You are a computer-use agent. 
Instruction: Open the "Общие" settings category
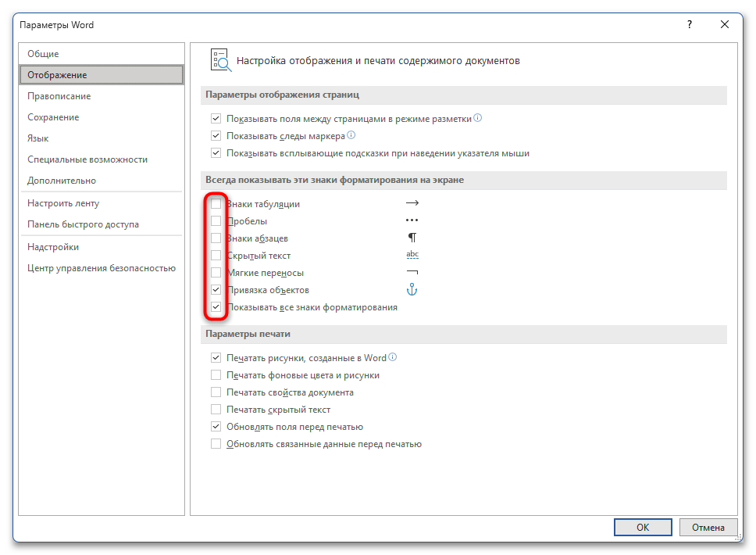pos(102,54)
